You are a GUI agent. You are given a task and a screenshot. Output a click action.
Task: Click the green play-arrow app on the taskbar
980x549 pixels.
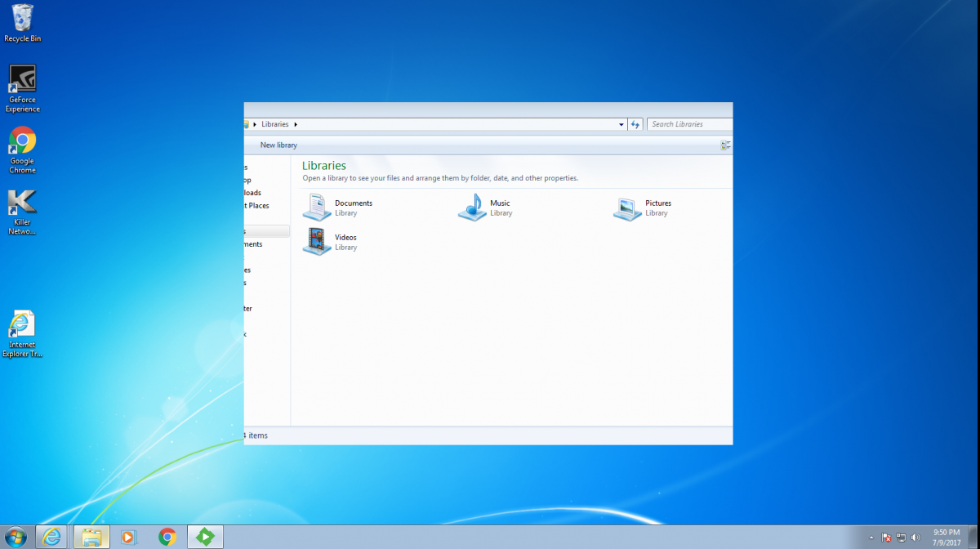tap(206, 537)
